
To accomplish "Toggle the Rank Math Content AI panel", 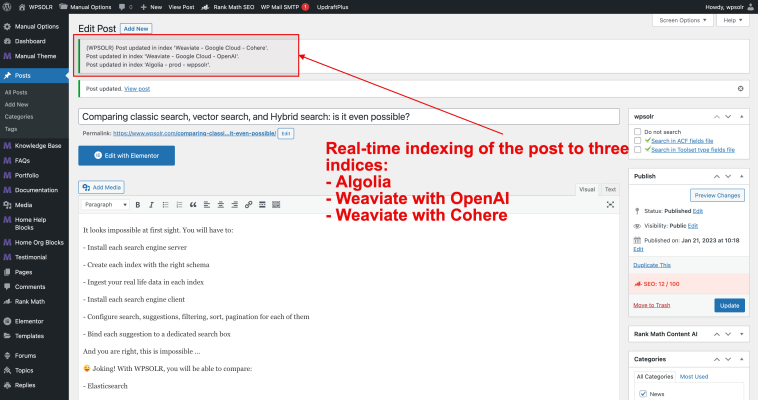I will pos(742,334).
